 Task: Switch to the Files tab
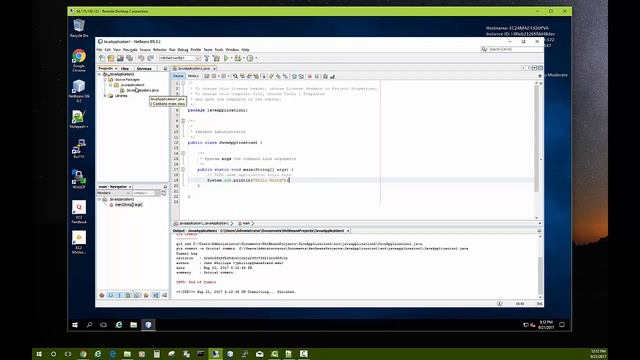point(125,69)
